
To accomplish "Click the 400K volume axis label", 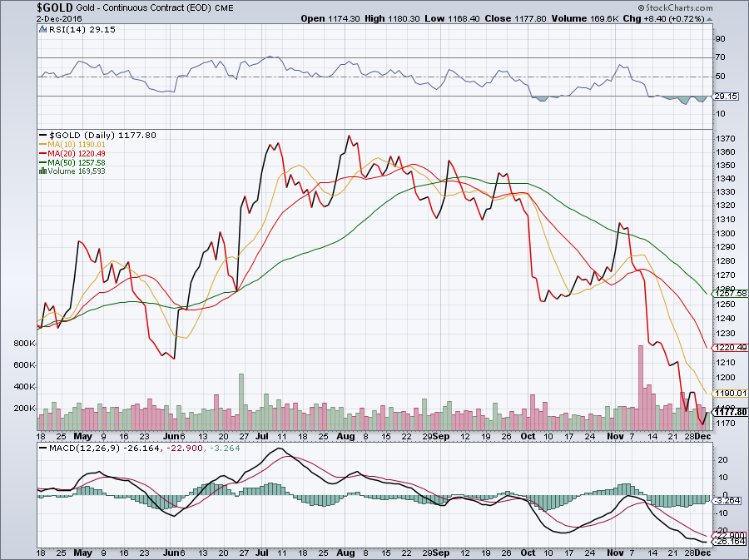I will [25, 386].
